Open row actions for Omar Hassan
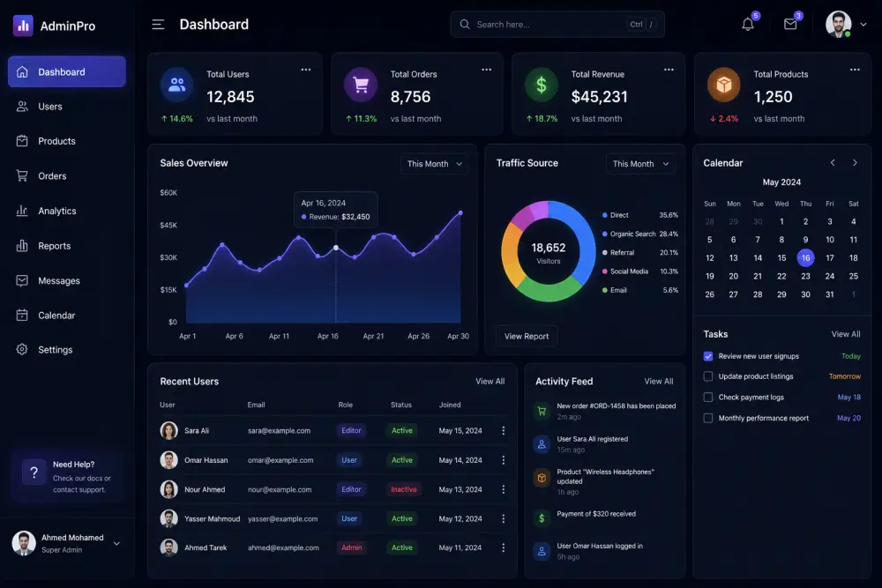 (504, 460)
